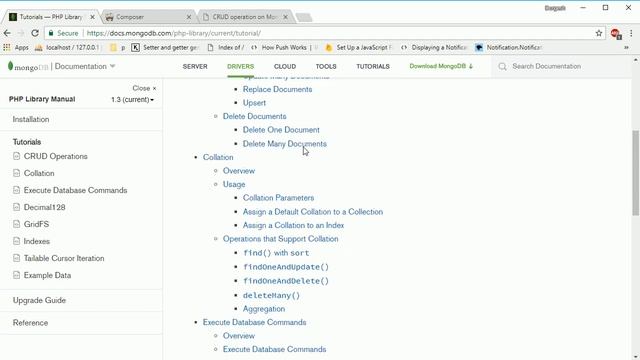Open the CLOUD navigation item
Screen dimensions: 640x360
click(285, 66)
